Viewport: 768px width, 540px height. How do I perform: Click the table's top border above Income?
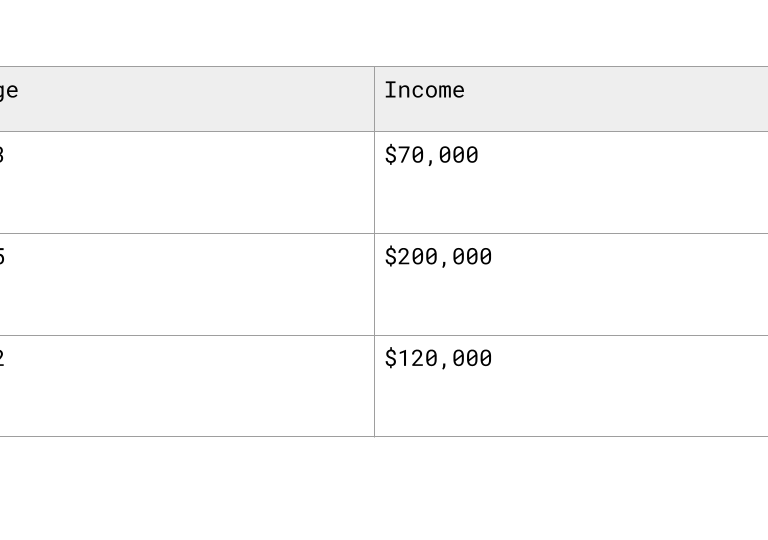point(570,66)
